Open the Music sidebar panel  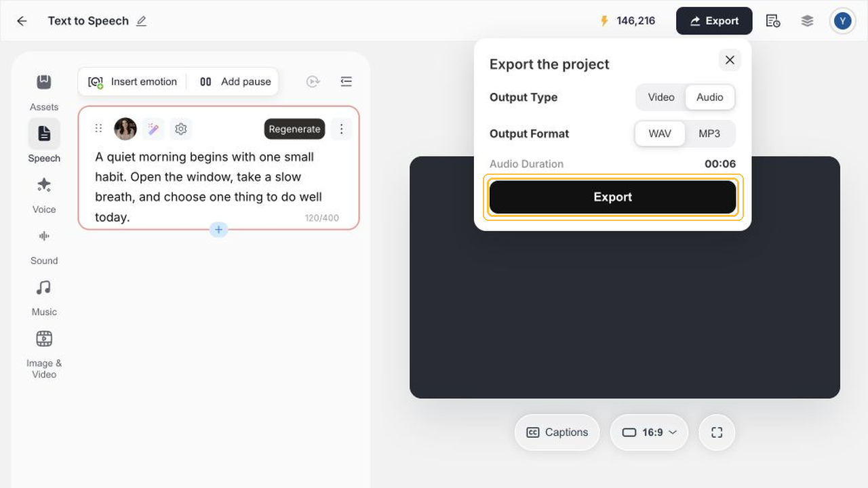coord(44,298)
